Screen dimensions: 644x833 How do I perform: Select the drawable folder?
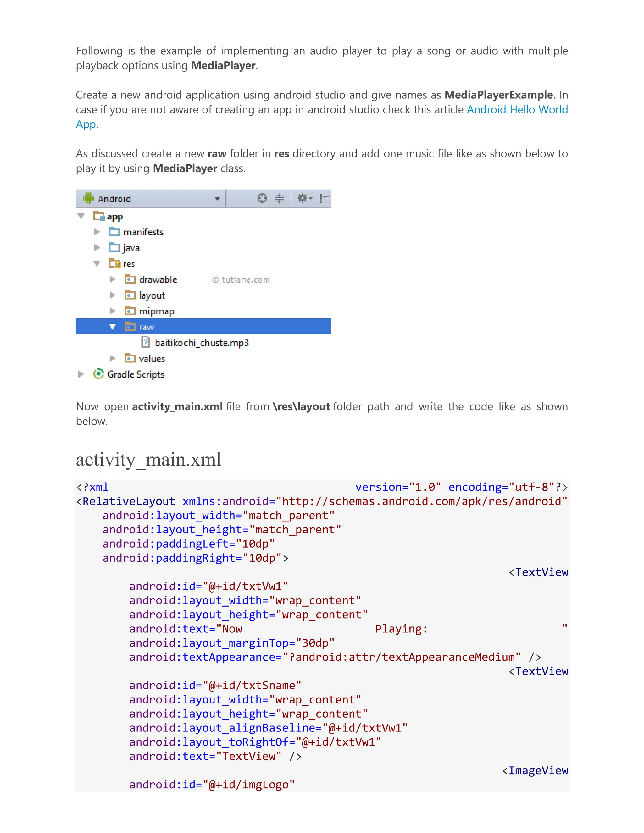pos(158,279)
